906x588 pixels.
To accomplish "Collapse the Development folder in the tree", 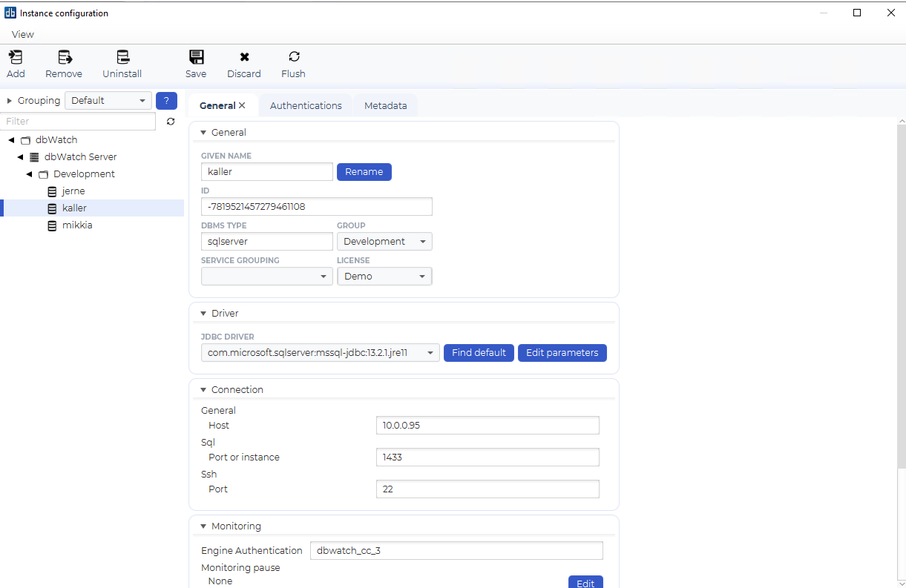I will point(30,174).
